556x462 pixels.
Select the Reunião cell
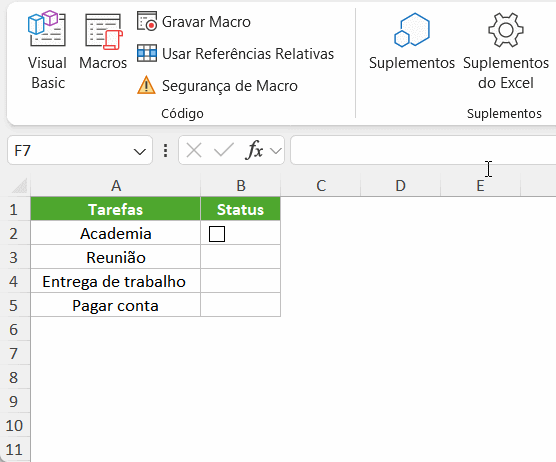click(x=116, y=257)
